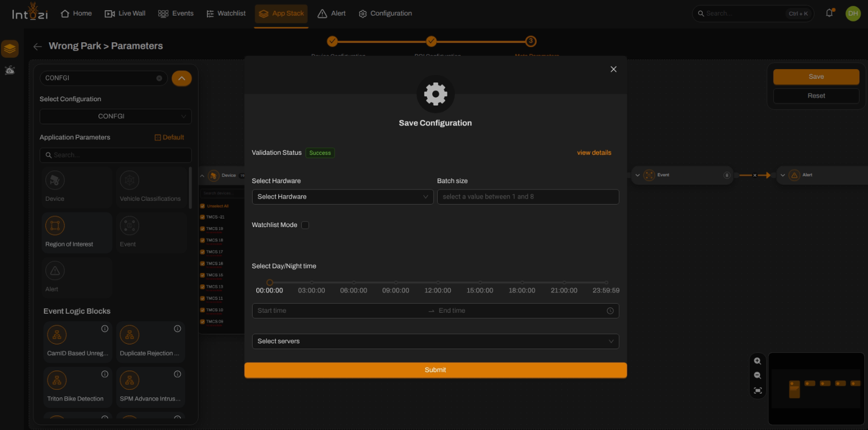868x430 pixels.
Task: Open info icon on Triton Bike Detection
Action: pyautogui.click(x=105, y=374)
